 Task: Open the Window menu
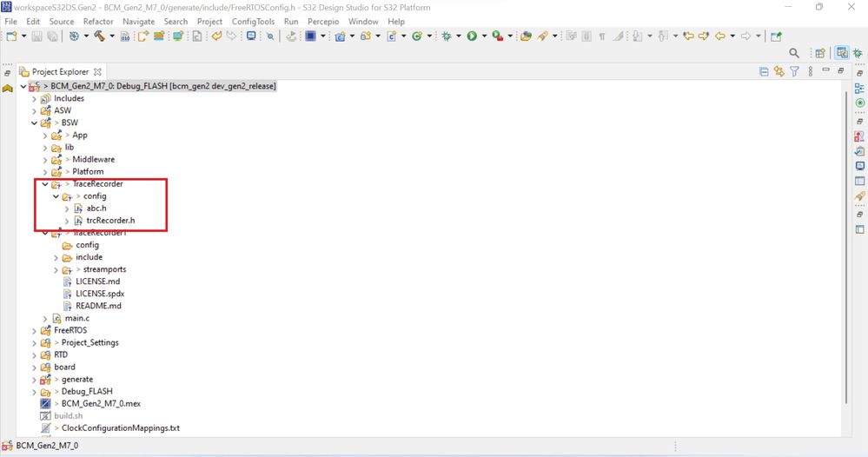coord(363,21)
